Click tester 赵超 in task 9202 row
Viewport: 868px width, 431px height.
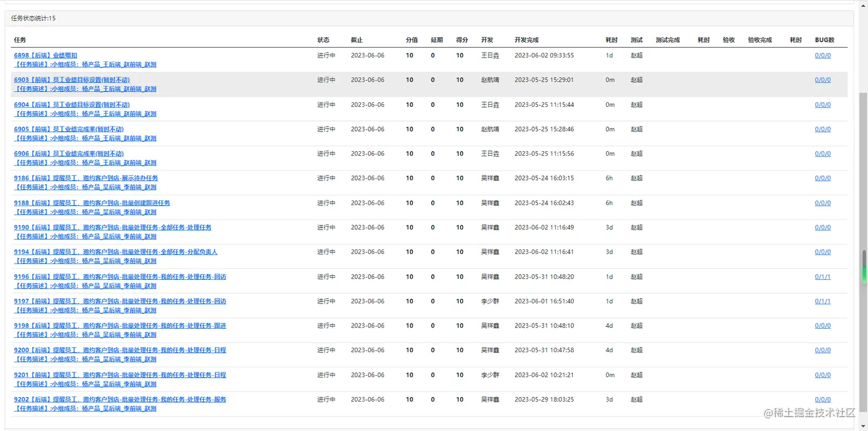[x=637, y=399]
